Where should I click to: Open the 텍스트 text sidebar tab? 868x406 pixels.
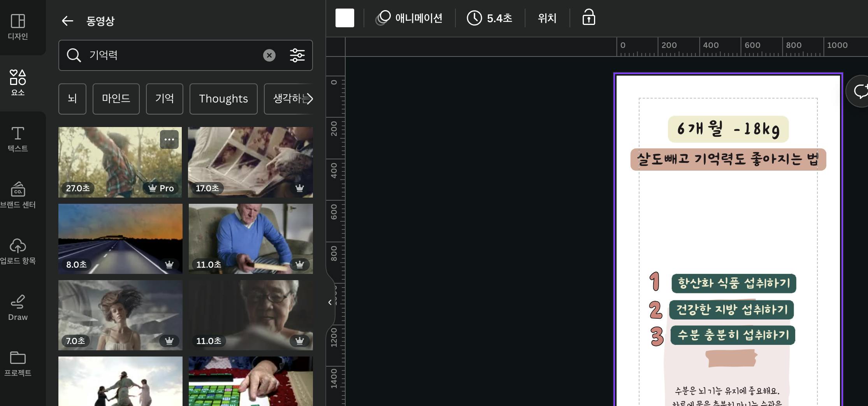tap(18, 139)
